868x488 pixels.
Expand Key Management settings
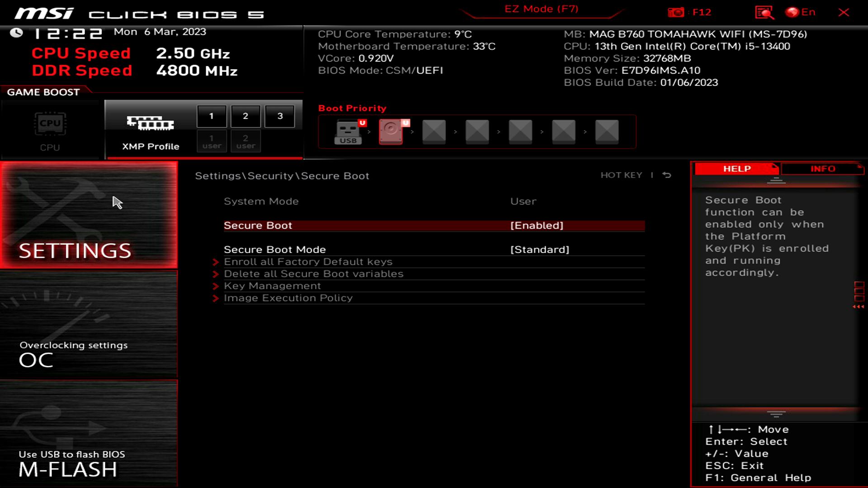[x=272, y=286]
